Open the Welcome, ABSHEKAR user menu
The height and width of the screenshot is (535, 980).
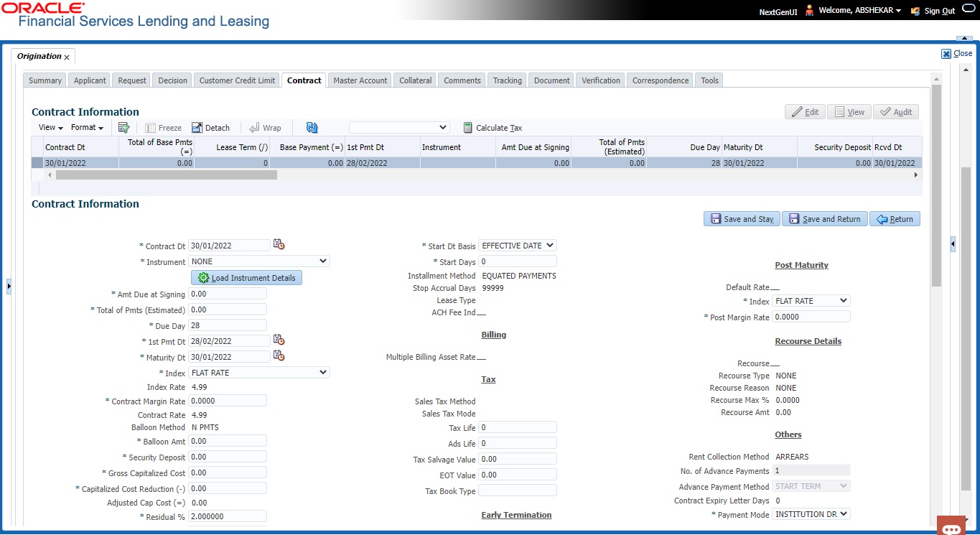860,11
